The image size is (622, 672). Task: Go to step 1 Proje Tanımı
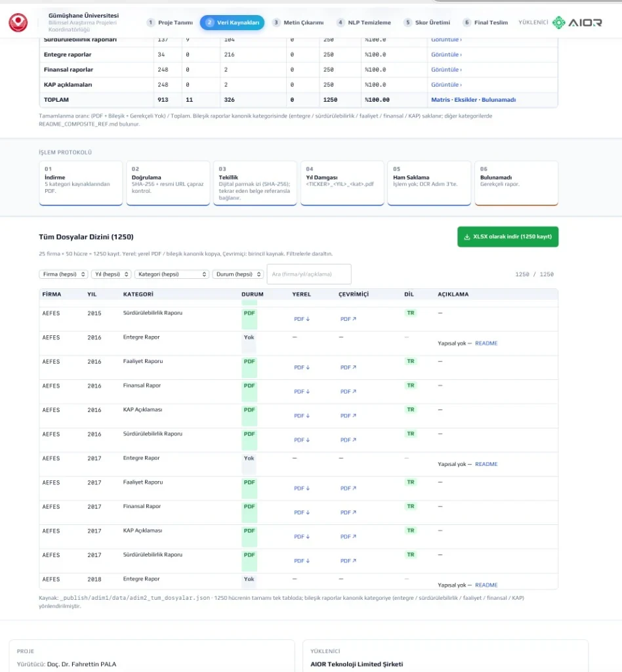(x=170, y=22)
